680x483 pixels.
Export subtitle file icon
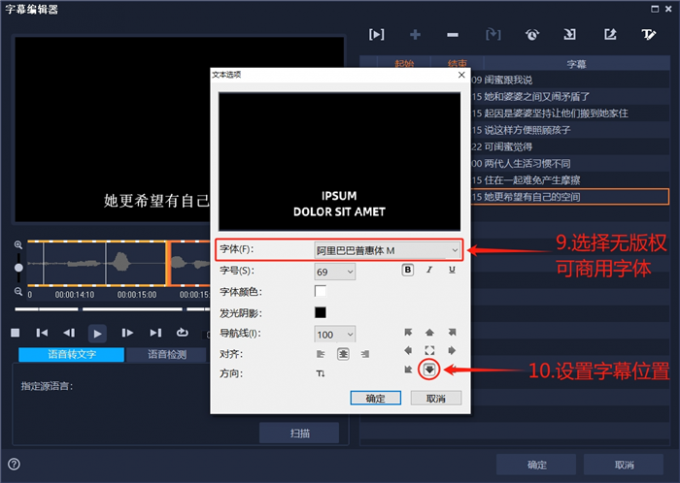click(x=610, y=34)
